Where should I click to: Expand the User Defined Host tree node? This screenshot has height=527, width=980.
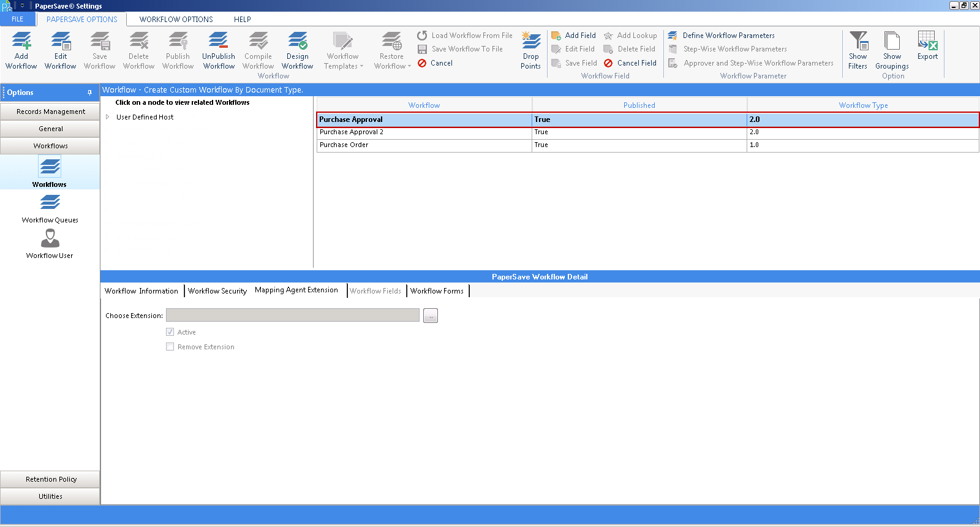(x=108, y=117)
